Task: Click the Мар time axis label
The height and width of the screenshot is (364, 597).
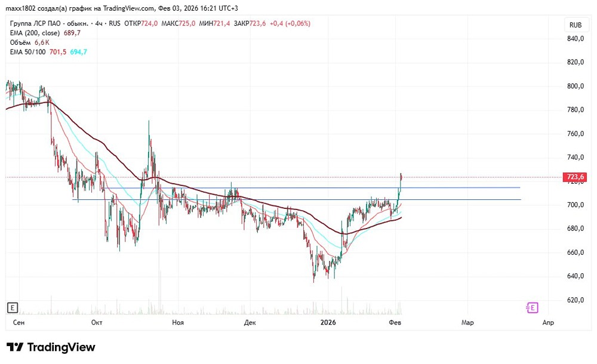Action: coord(467,322)
